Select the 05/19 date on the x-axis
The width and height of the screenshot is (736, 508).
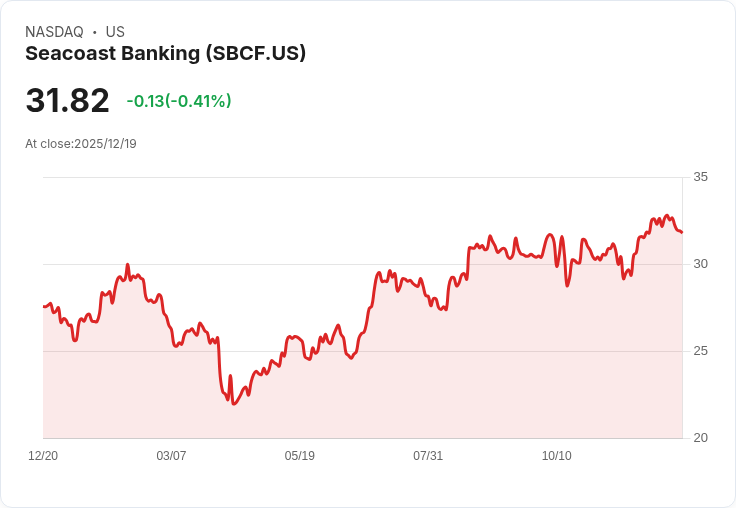click(300, 456)
